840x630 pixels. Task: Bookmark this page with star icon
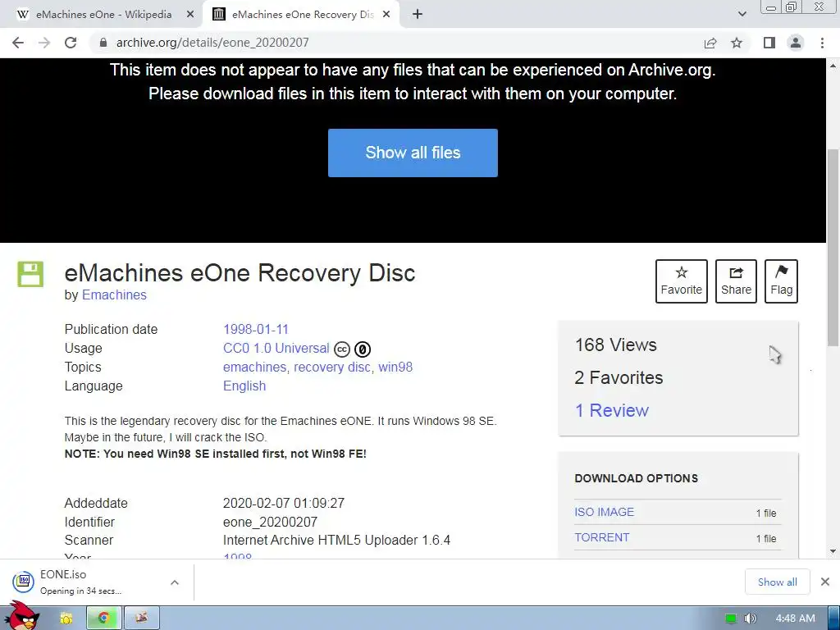click(x=737, y=43)
